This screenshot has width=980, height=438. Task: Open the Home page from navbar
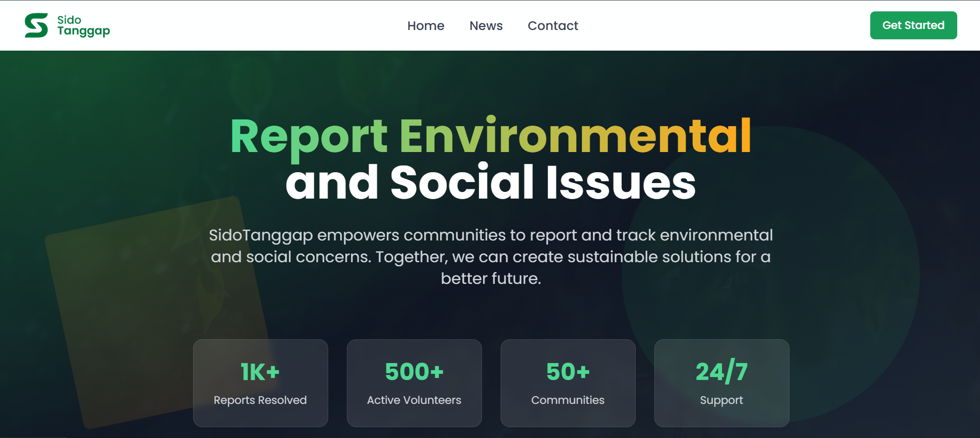pos(426,26)
